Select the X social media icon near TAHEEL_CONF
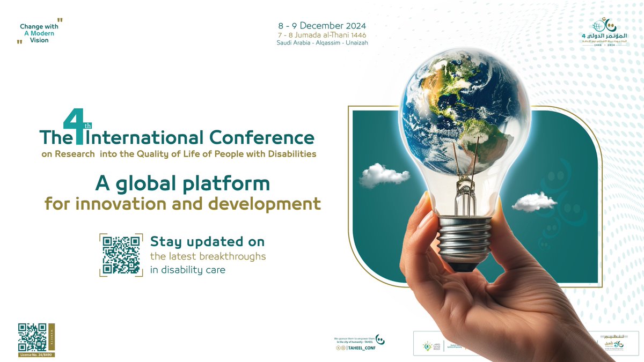This screenshot has height=362, width=644. 338,348
